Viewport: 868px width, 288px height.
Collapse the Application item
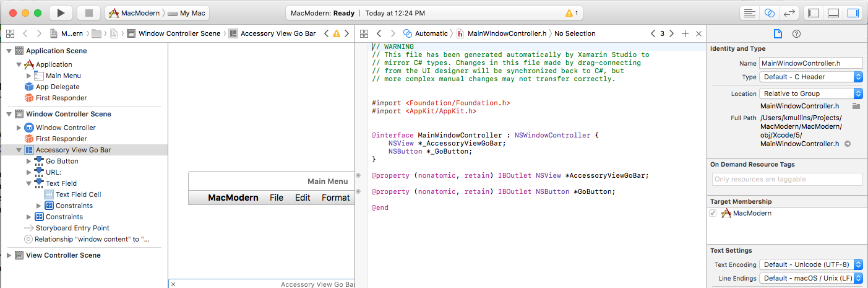(x=19, y=64)
